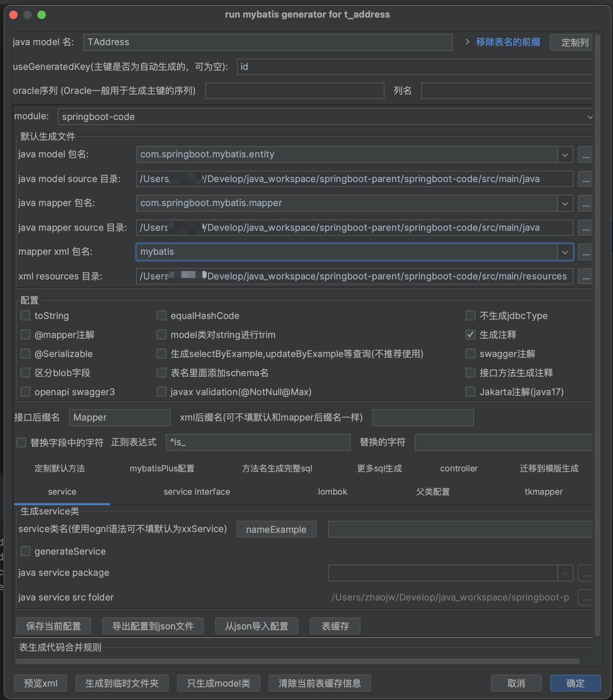Click the 取消 button
The image size is (613, 700).
[516, 683]
